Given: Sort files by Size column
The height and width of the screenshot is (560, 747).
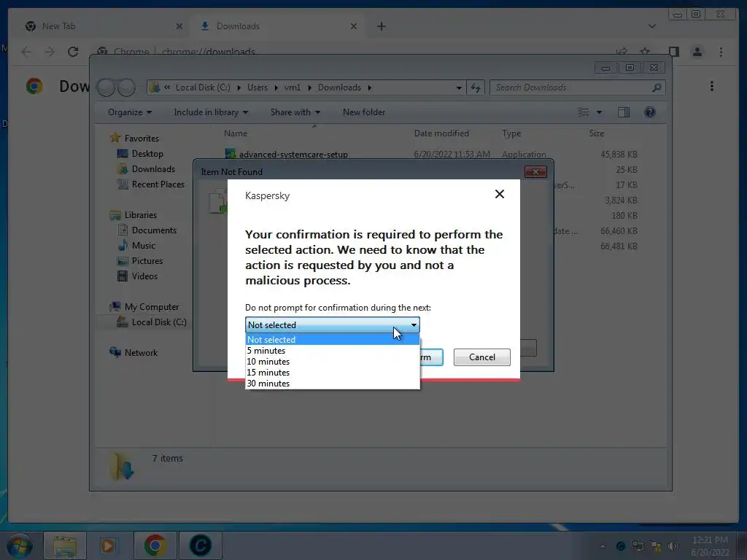Looking at the screenshot, I should point(597,133).
